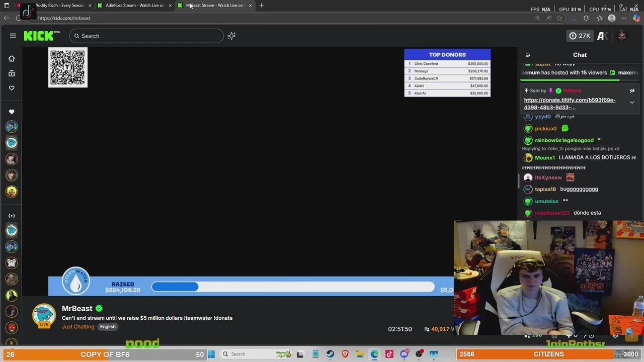Open browser settings and more menu
The width and height of the screenshot is (644, 362).
coord(624,19)
